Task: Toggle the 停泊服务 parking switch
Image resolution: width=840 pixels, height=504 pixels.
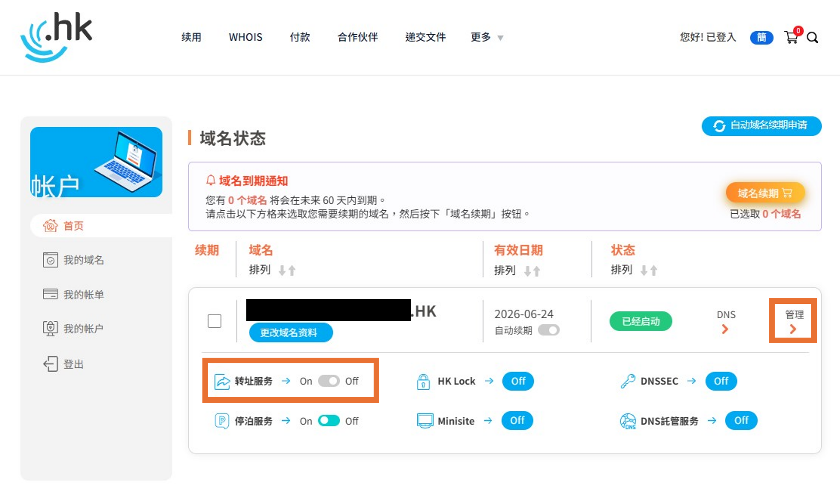Action: pyautogui.click(x=329, y=421)
